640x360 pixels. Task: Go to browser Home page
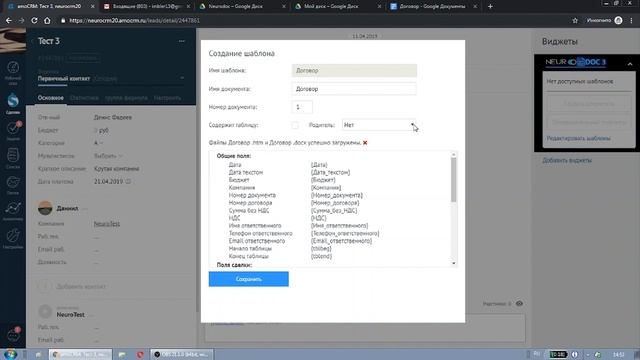(x=47, y=20)
